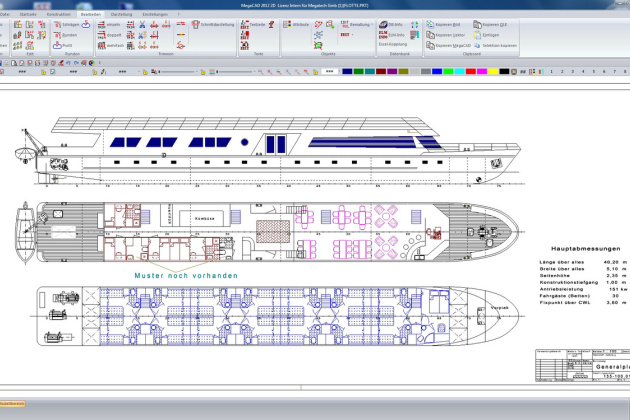Click Selektion kopieren
The width and height of the screenshot is (630, 420).
[496, 45]
